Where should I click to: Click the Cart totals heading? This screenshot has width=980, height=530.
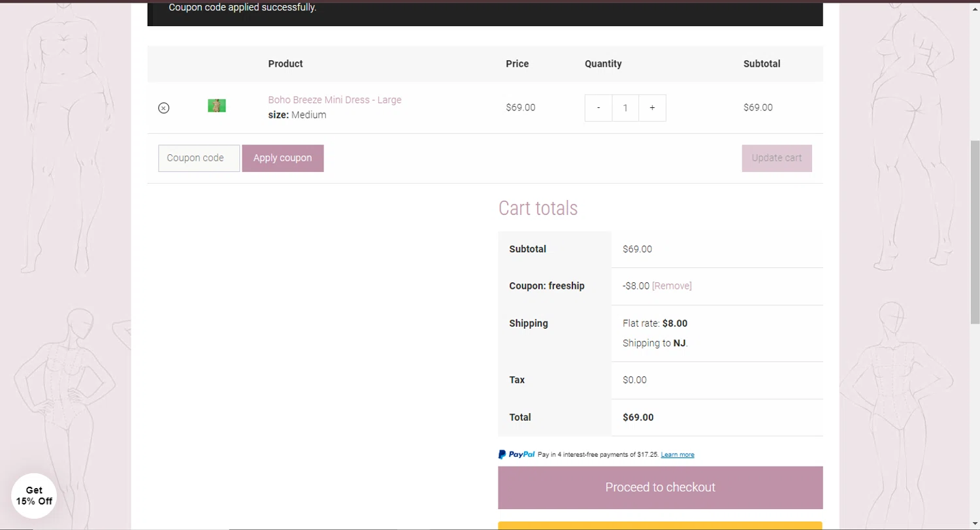click(x=538, y=208)
